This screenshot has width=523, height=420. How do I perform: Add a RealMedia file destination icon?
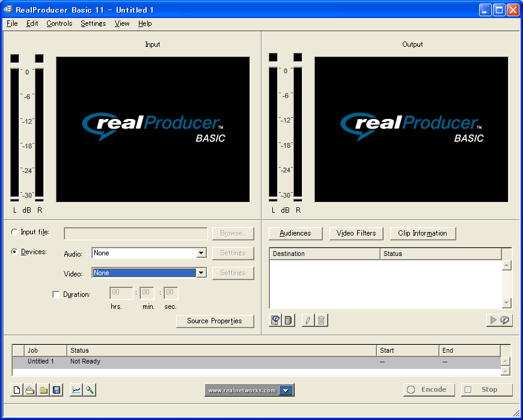click(275, 320)
